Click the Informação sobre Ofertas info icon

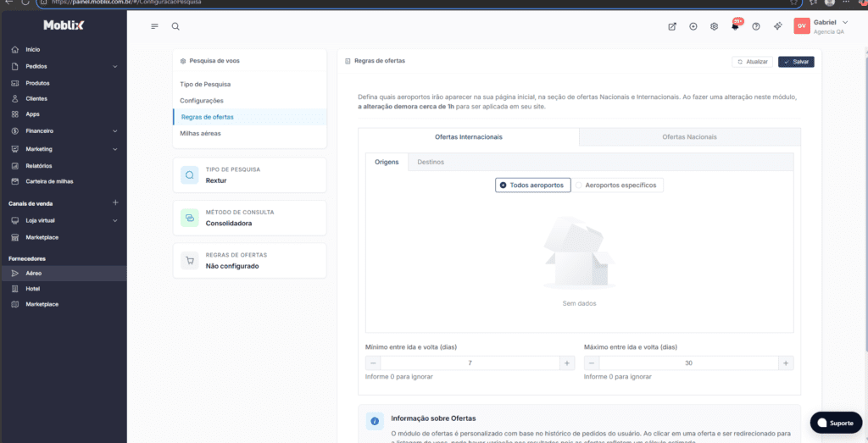coord(375,422)
